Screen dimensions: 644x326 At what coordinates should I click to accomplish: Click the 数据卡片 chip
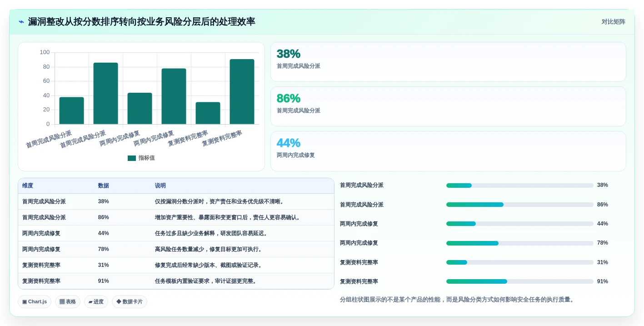[x=130, y=301]
